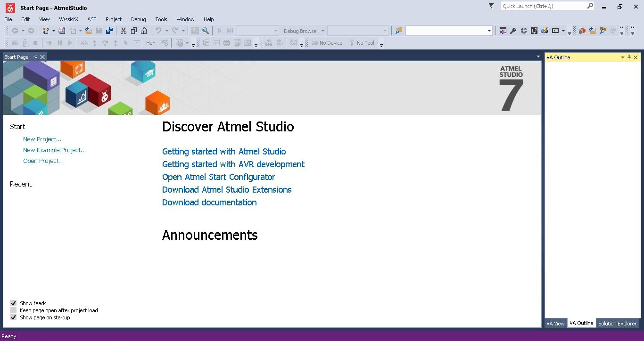Click the lightning bolt programming icon
The height and width of the screenshot is (341, 644).
[x=545, y=31]
